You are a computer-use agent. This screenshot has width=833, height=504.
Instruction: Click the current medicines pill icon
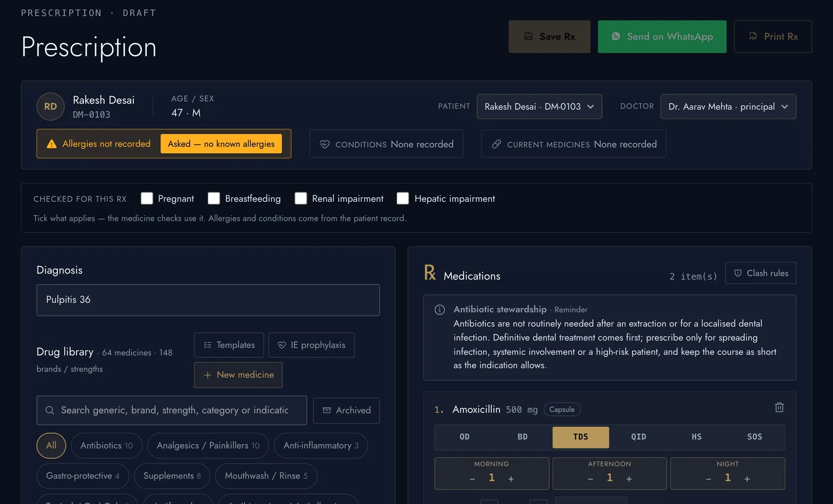497,144
